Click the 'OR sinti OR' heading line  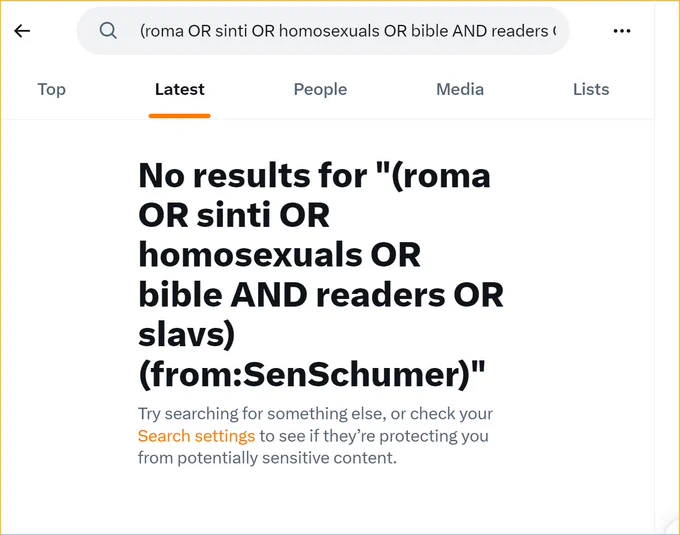coord(234,215)
